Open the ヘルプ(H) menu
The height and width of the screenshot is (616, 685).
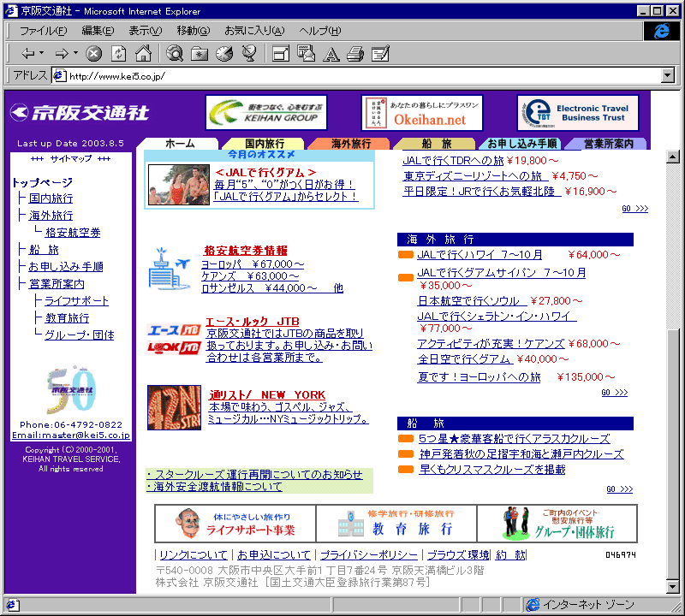point(319,31)
